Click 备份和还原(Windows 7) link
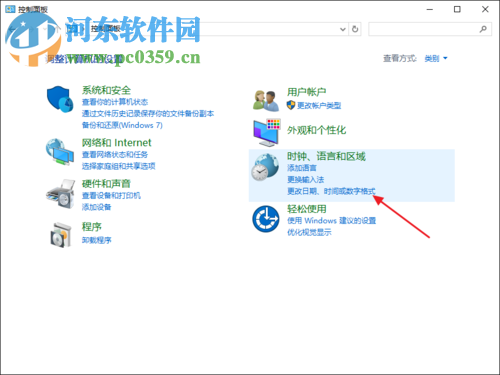500x375 pixels. tap(122, 125)
